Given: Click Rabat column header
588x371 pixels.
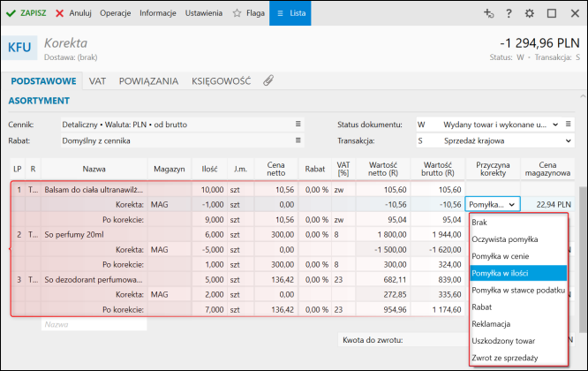Looking at the screenshot, I should pos(314,170).
